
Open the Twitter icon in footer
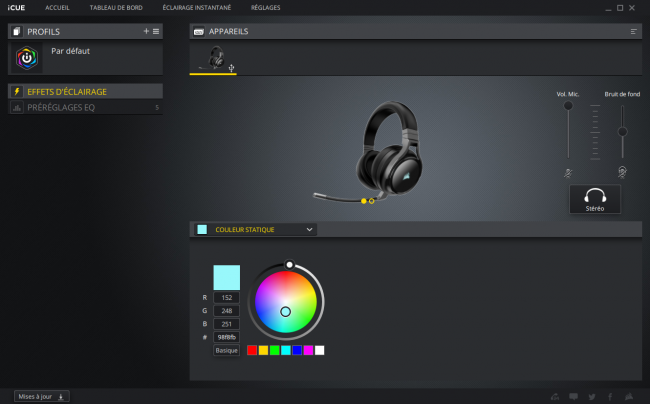pyautogui.click(x=592, y=397)
